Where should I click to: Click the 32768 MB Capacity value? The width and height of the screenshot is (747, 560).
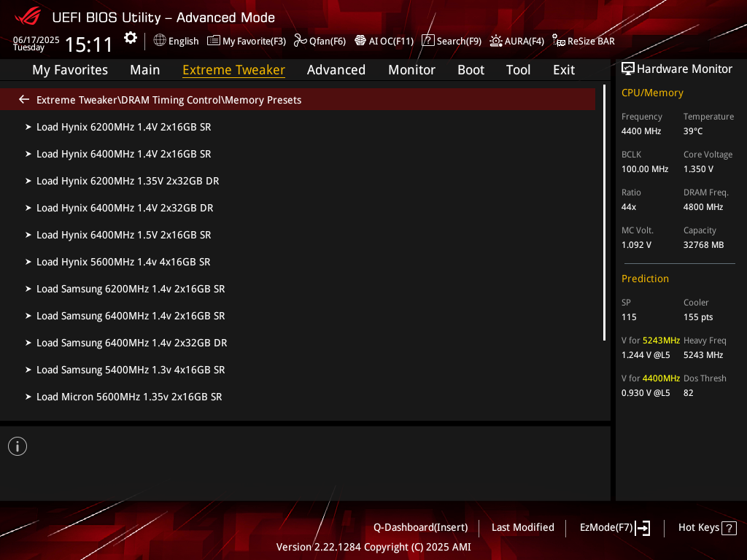point(704,245)
